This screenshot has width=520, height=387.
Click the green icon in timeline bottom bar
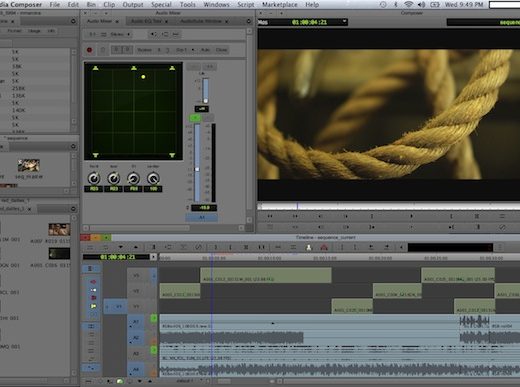pos(119,381)
